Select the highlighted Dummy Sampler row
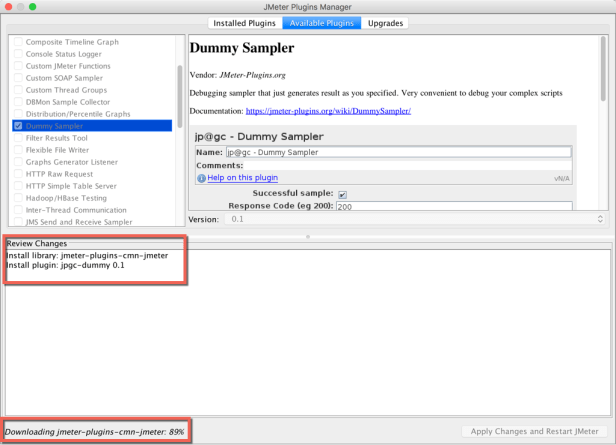This screenshot has width=616, height=445. point(92,126)
